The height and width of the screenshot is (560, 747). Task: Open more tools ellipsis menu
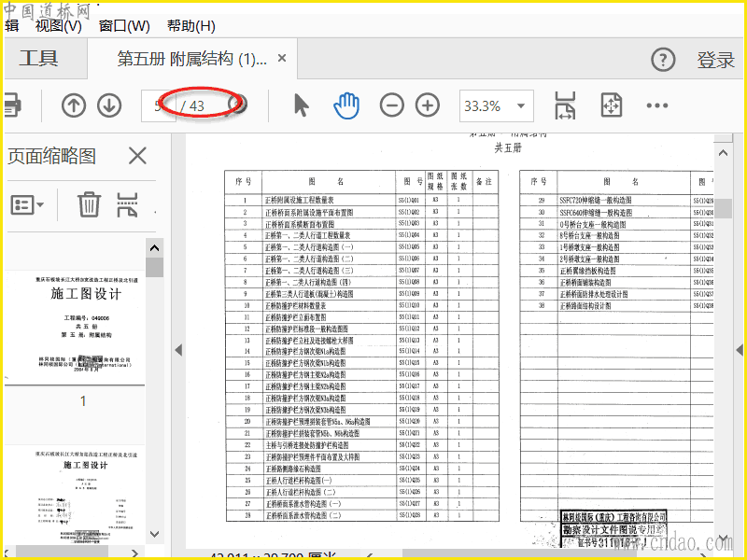[657, 105]
